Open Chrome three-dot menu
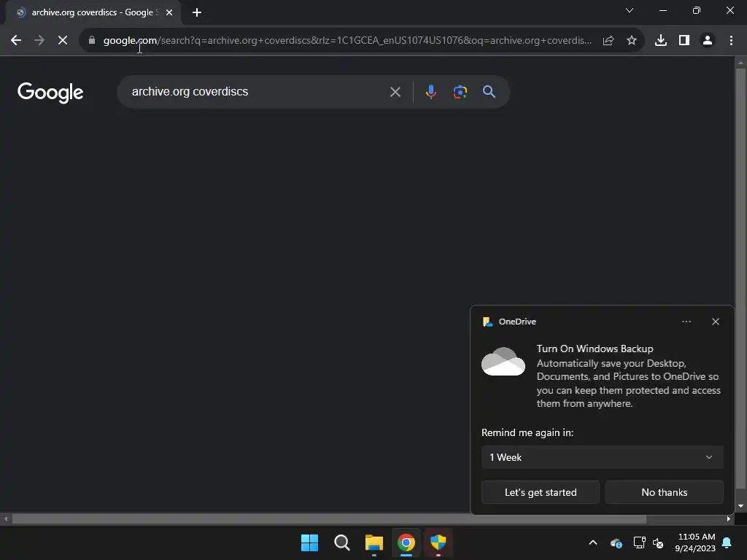Viewport: 747px width, 560px height. tap(731, 41)
